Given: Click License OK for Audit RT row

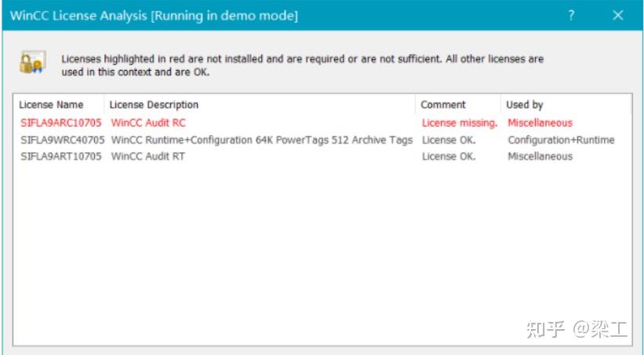Looking at the screenshot, I should 449,156.
